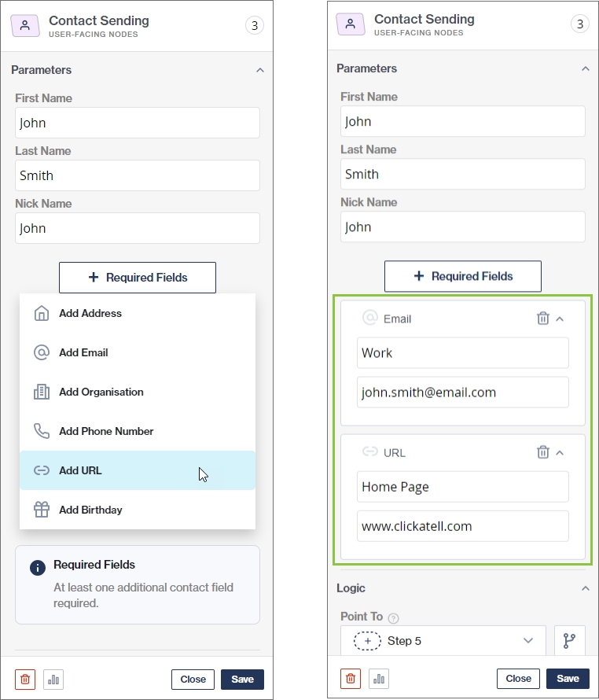Open statistics chart icon in left panel
599x700 pixels.
click(x=53, y=680)
